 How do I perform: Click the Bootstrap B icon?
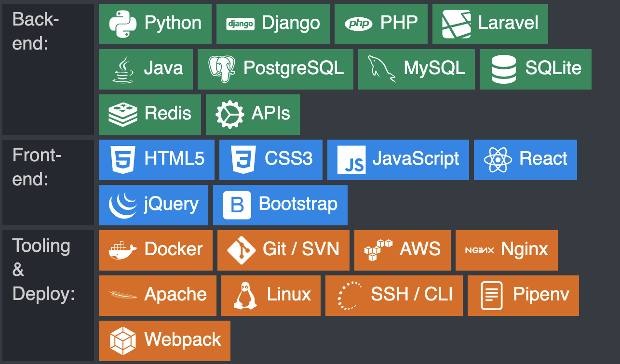pyautogui.click(x=237, y=205)
